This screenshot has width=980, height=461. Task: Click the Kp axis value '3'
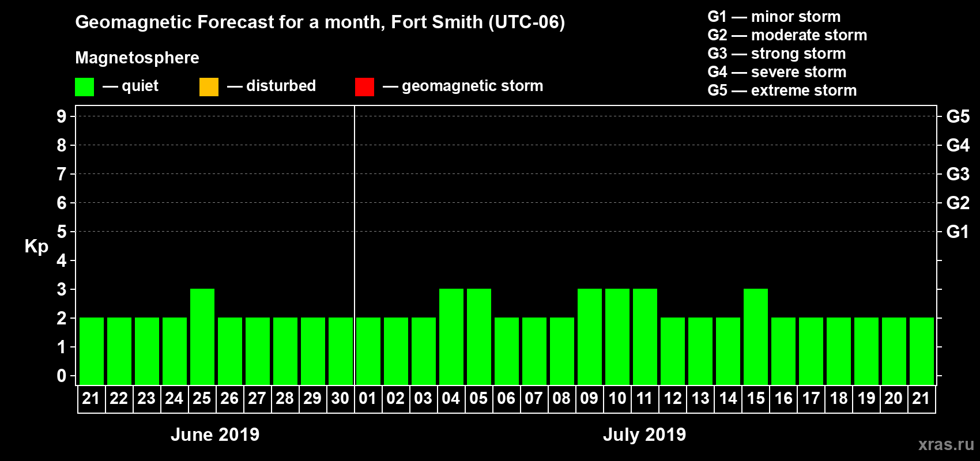tap(62, 289)
